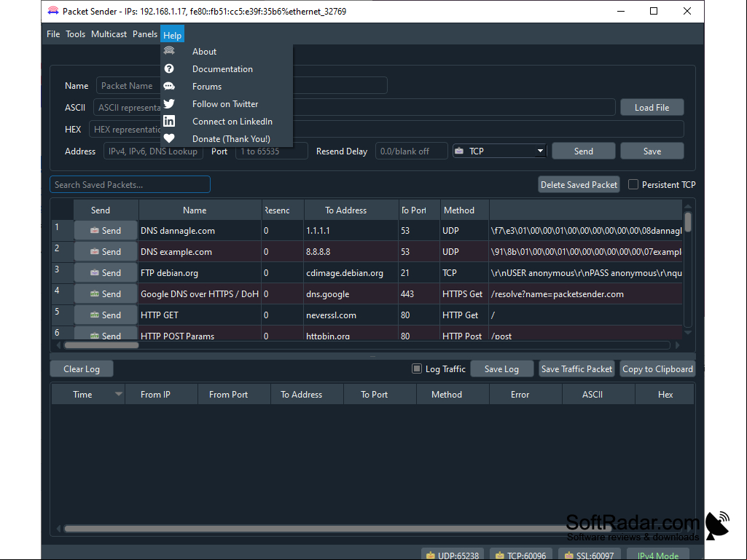Toggle the Log Traffic checkbox
747x560 pixels.
coord(417,368)
